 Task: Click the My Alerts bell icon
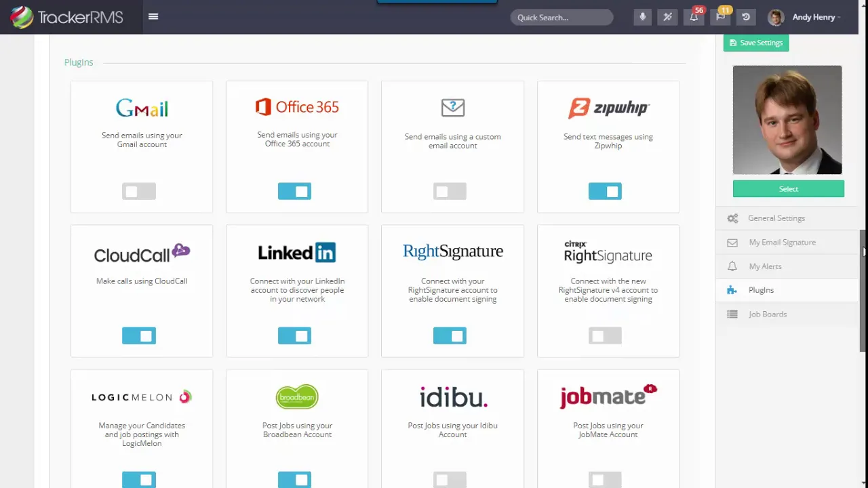pyautogui.click(x=732, y=266)
